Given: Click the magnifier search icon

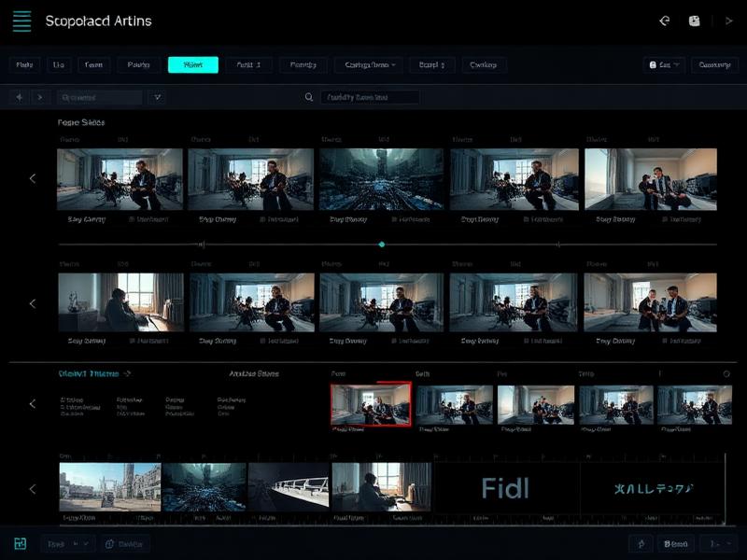Looking at the screenshot, I should [309, 97].
